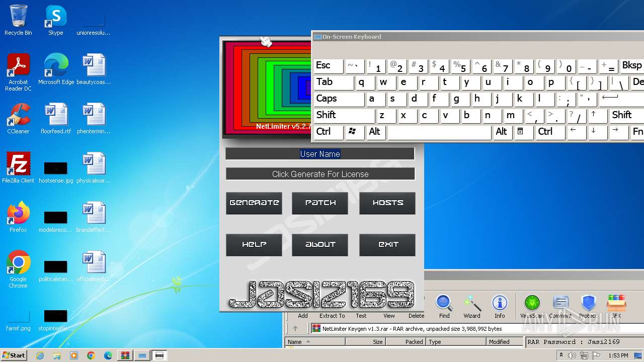Sort WinRAR list by Type column
Viewport: 644px width, 362px height.
pyautogui.click(x=456, y=342)
